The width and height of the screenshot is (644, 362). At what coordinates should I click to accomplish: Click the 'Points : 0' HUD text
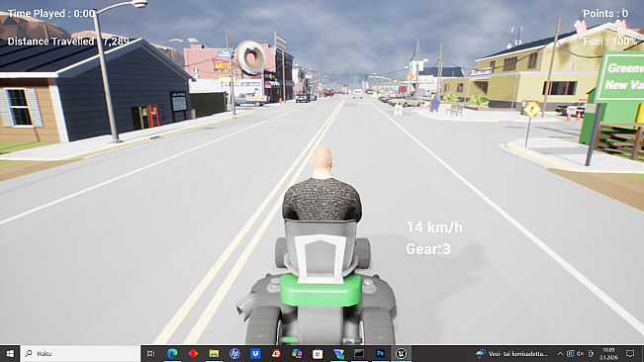pos(605,14)
